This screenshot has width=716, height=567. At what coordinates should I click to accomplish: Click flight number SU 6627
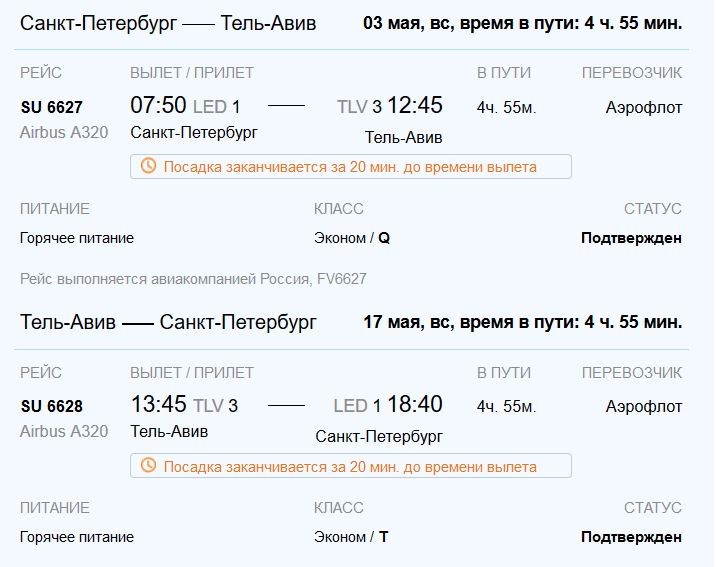(52, 107)
